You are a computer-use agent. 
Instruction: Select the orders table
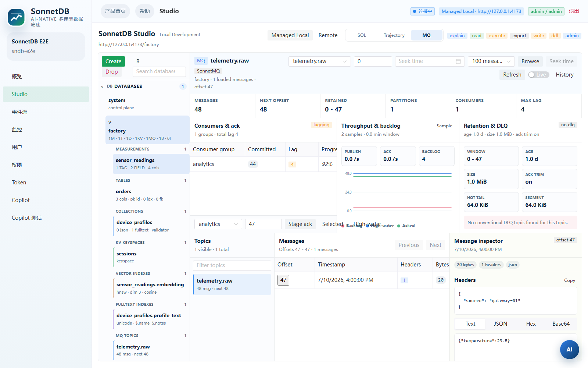[x=151, y=195]
